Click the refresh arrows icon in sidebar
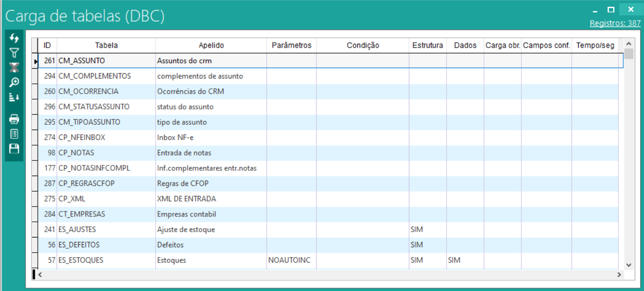This screenshot has width=644, height=291. coord(14,38)
